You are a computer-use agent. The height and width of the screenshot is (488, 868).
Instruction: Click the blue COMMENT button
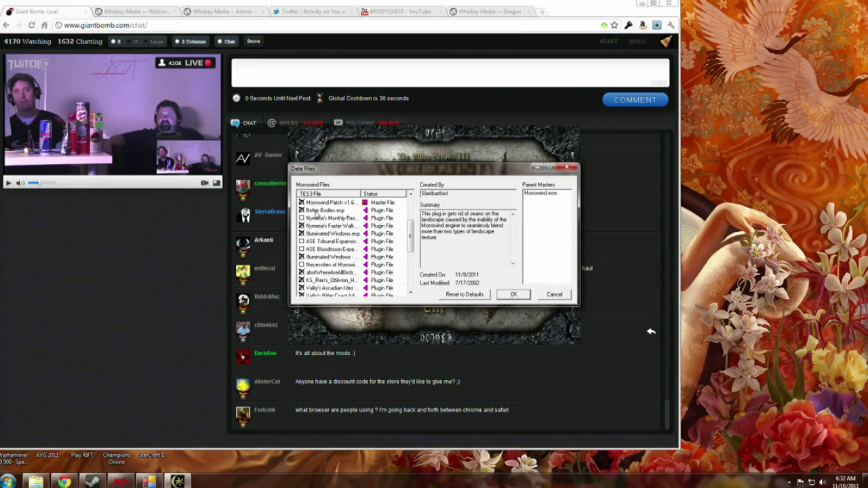635,100
